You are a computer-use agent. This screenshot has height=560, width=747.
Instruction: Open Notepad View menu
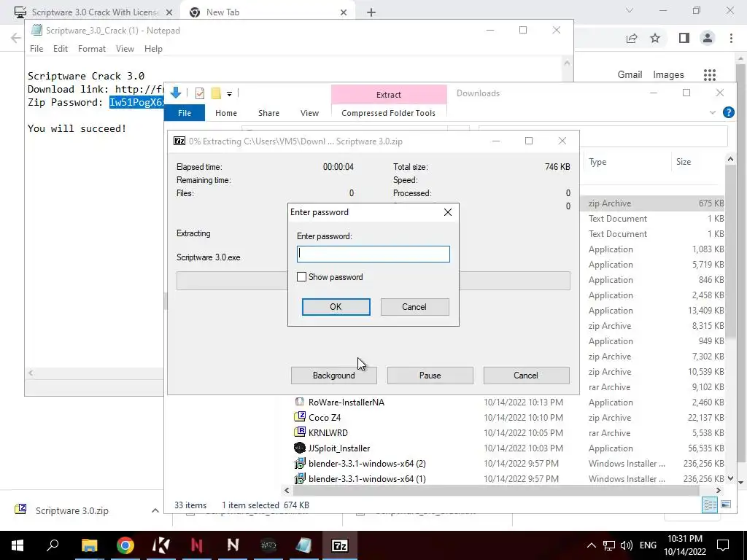pyautogui.click(x=125, y=49)
